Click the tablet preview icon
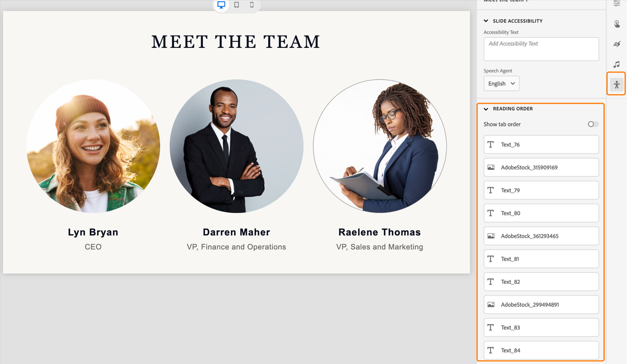Image resolution: width=627 pixels, height=364 pixels. [236, 5]
